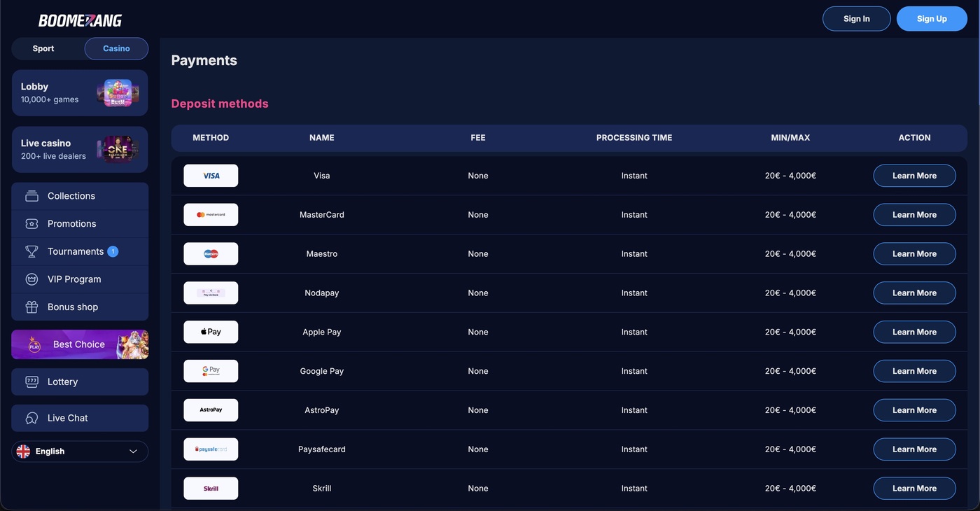Click the Bonus shop gift icon

[31, 307]
